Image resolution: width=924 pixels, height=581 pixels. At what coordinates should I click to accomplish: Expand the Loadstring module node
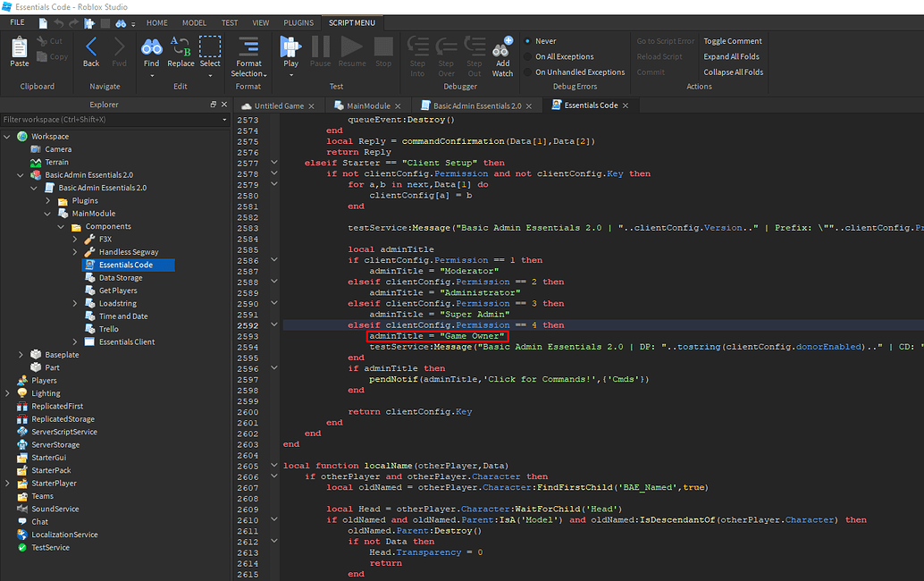pyautogui.click(x=75, y=304)
